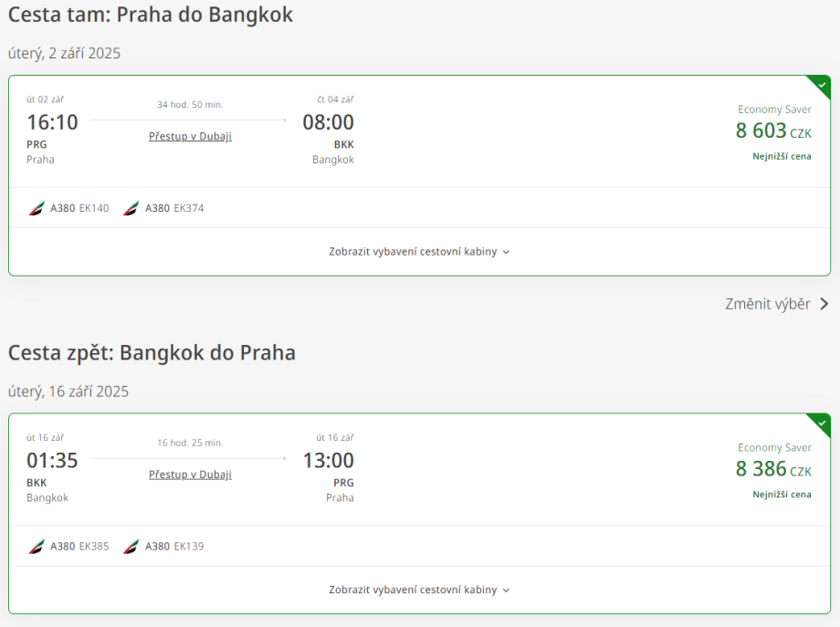Click the Nejnižší cena label on outbound fare

pos(782,156)
